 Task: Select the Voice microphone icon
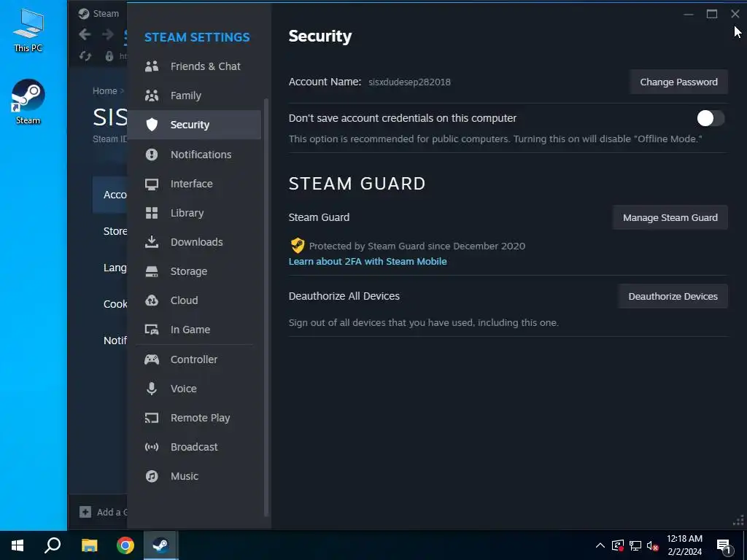pos(152,389)
